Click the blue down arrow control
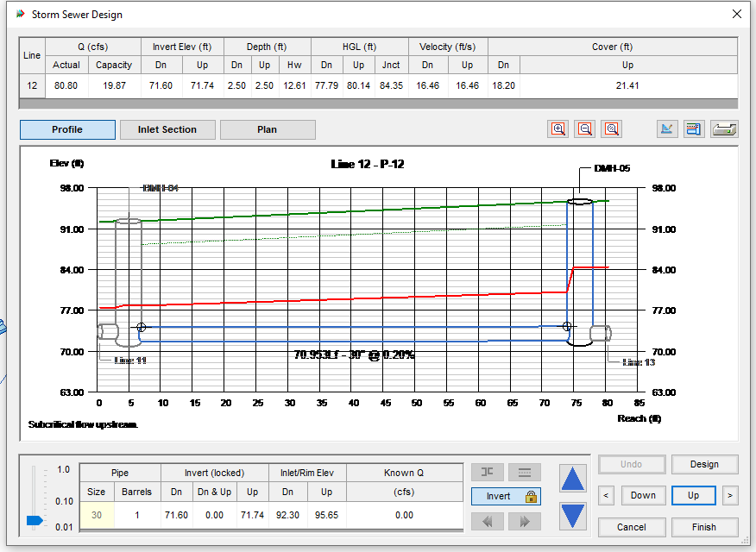 click(573, 515)
